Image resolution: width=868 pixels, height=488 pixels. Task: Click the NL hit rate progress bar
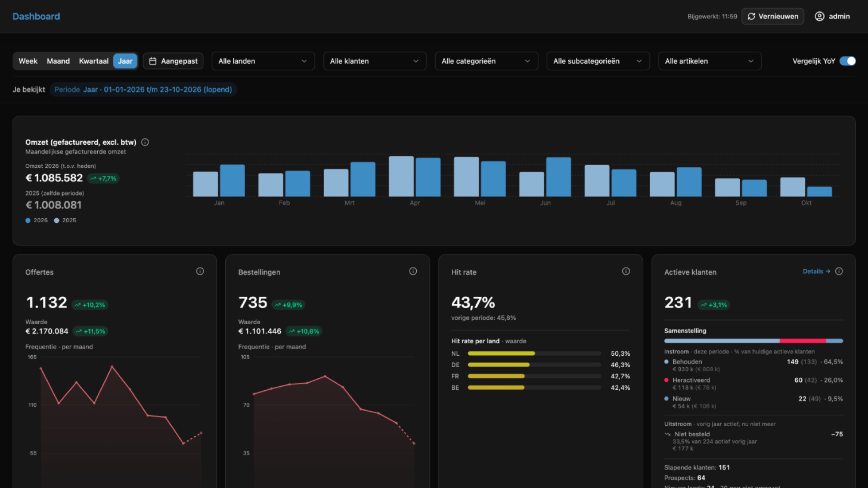[534, 353]
